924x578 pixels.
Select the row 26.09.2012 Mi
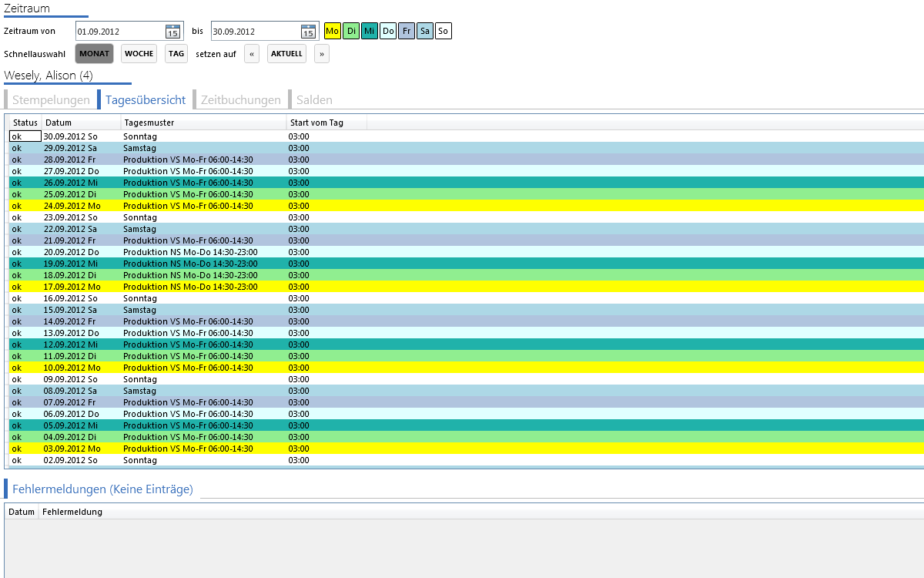[467, 183]
